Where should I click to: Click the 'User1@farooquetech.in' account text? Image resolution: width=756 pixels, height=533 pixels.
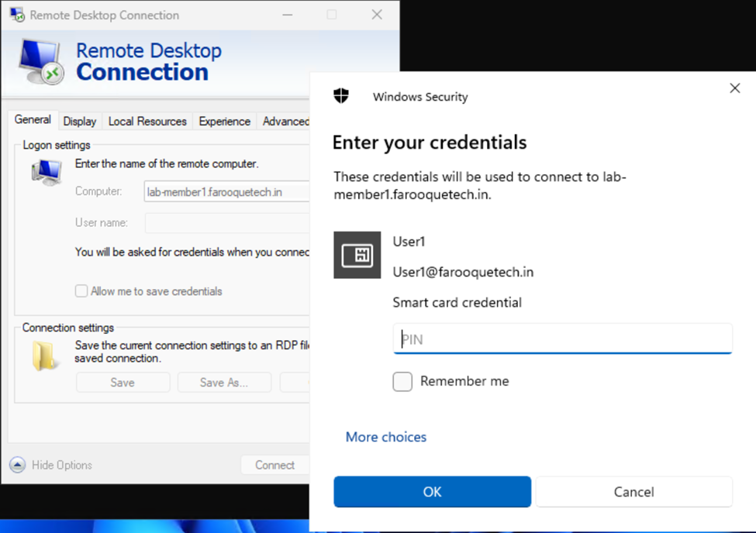464,272
